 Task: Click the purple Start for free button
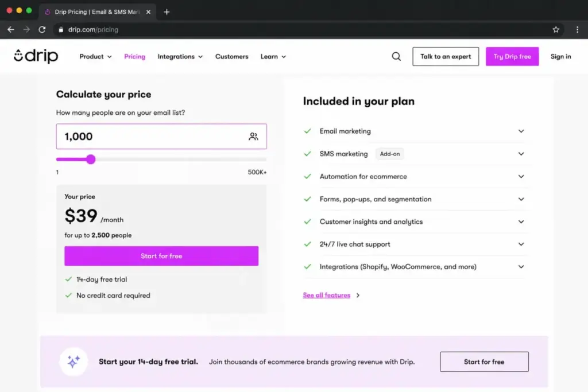161,256
